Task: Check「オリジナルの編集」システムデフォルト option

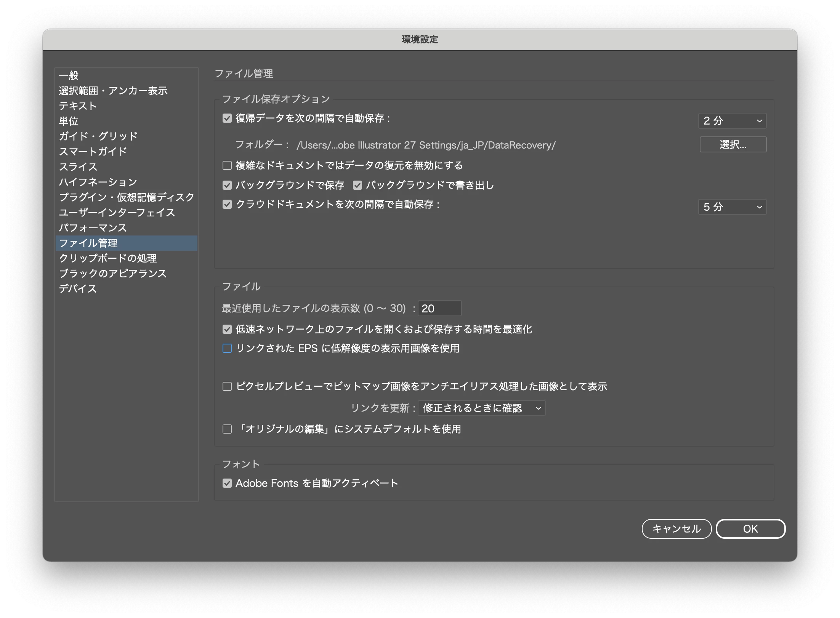Action: pyautogui.click(x=227, y=429)
